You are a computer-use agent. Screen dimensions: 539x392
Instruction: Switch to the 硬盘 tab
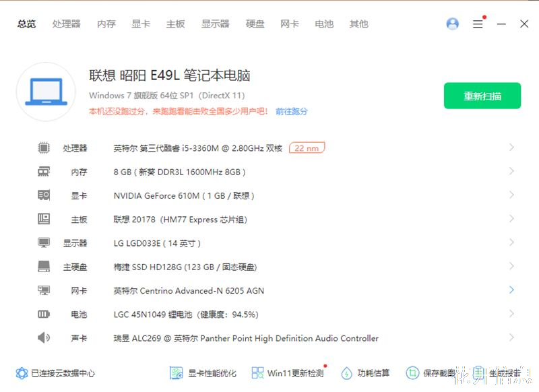pyautogui.click(x=255, y=24)
